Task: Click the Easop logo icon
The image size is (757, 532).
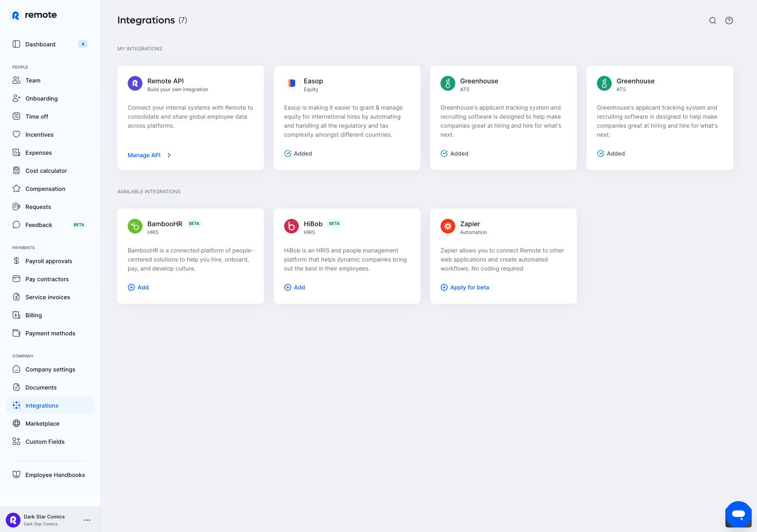Action: click(x=291, y=83)
